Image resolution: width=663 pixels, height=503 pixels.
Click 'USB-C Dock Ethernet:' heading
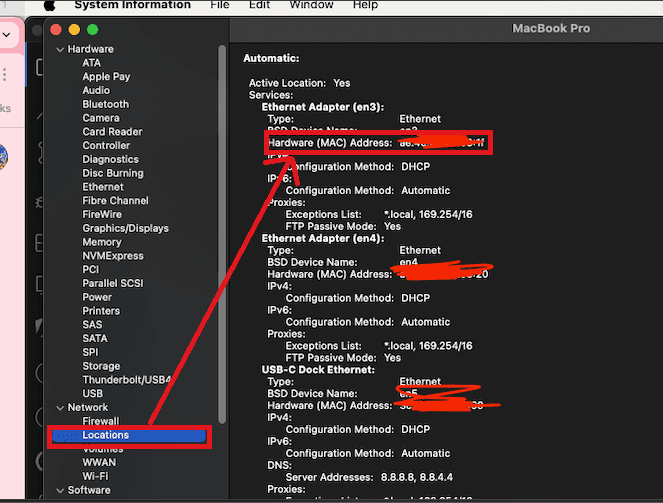[x=318, y=370]
